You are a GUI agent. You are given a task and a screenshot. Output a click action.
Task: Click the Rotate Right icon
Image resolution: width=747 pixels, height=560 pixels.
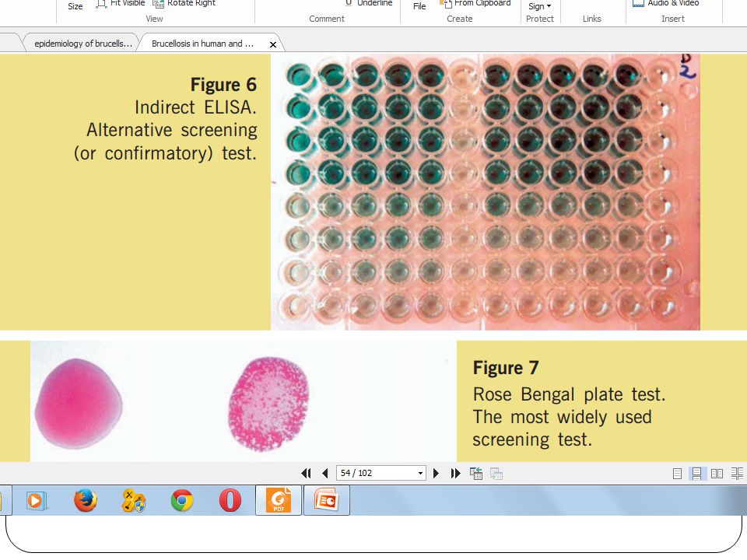coord(159,4)
